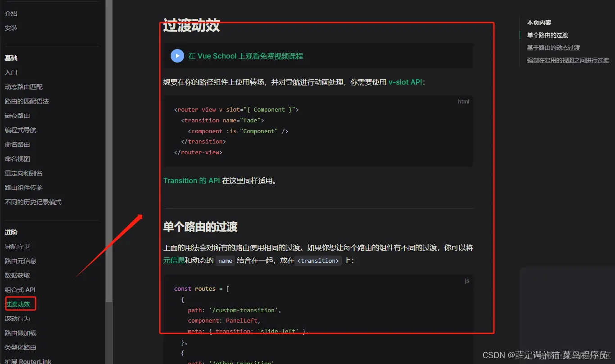The width and height of the screenshot is (615, 364).
Task: Select '安装' in the sidebar
Action: (x=11, y=27)
